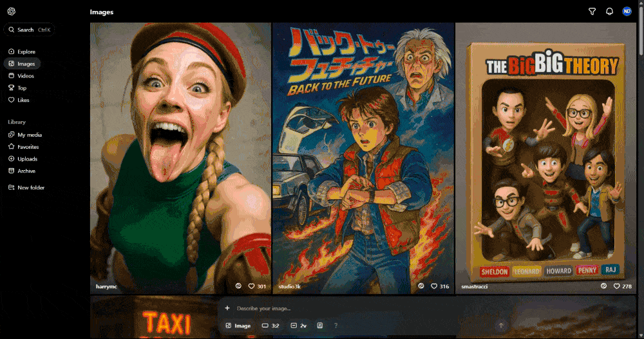Viewport: 644px width, 339px height.
Task: Visit studio3k's profile link
Action: 290,287
